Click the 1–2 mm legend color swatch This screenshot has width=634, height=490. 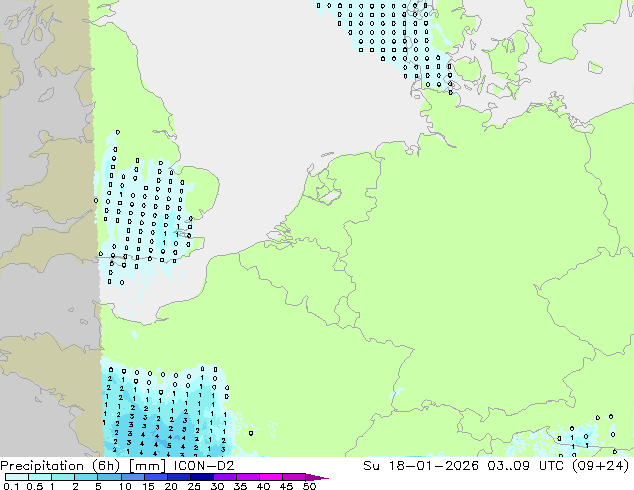[63, 477]
